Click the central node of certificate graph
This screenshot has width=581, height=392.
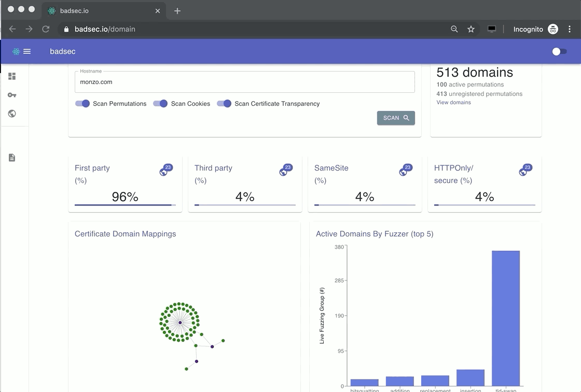pyautogui.click(x=180, y=323)
